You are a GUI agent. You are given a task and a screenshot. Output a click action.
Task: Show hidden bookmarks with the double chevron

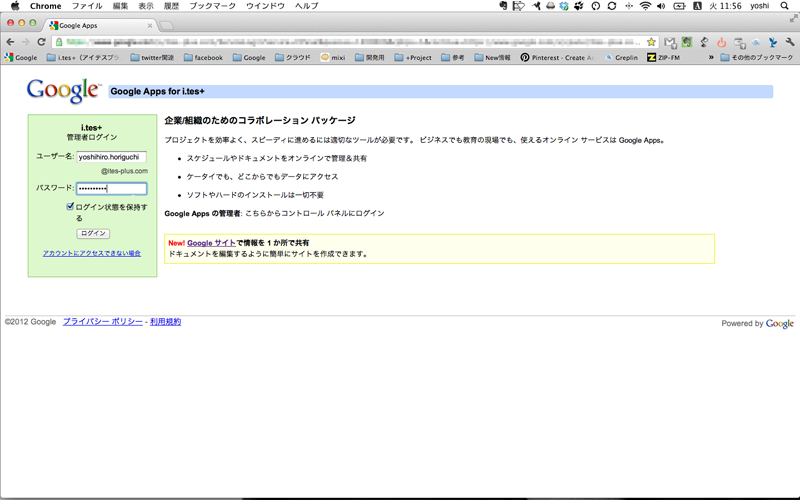[x=711, y=58]
